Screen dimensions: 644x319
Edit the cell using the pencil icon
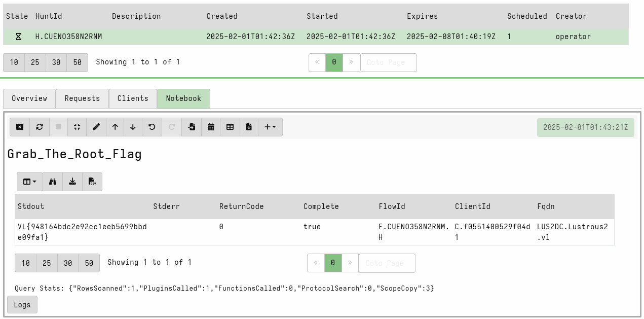coord(96,127)
